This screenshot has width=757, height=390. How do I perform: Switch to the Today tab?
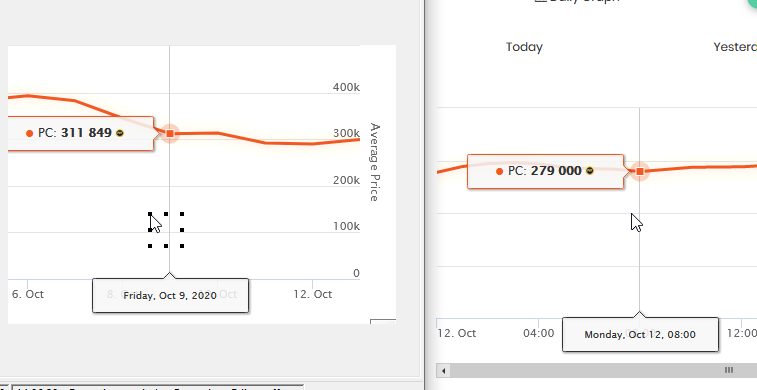click(524, 47)
